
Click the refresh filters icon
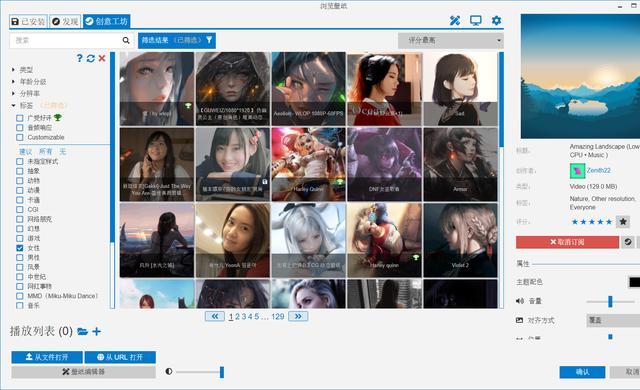coord(91,58)
